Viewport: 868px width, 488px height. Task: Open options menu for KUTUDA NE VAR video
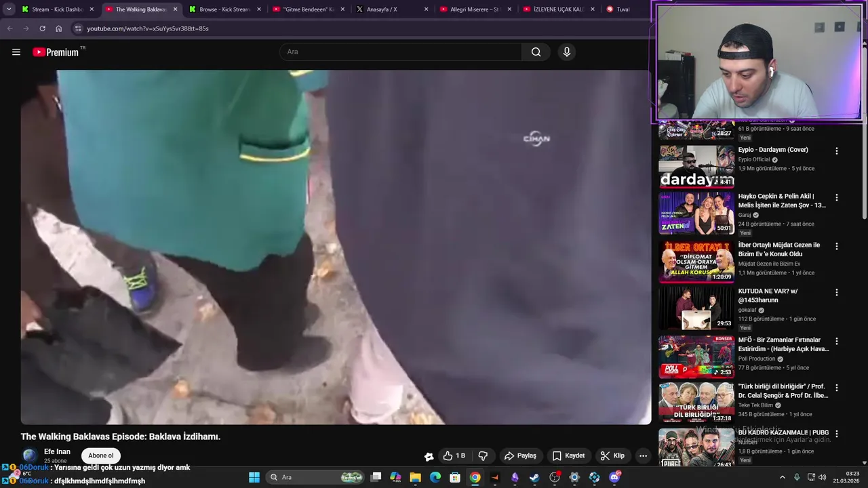tap(836, 292)
